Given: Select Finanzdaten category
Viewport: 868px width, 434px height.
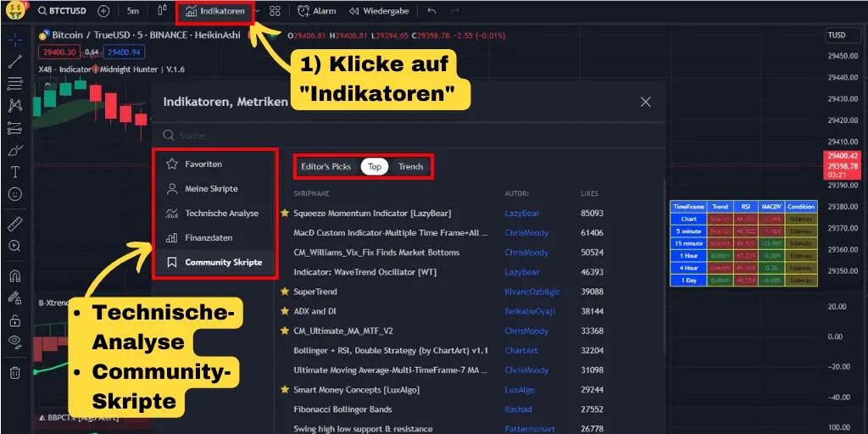Looking at the screenshot, I should (x=214, y=237).
